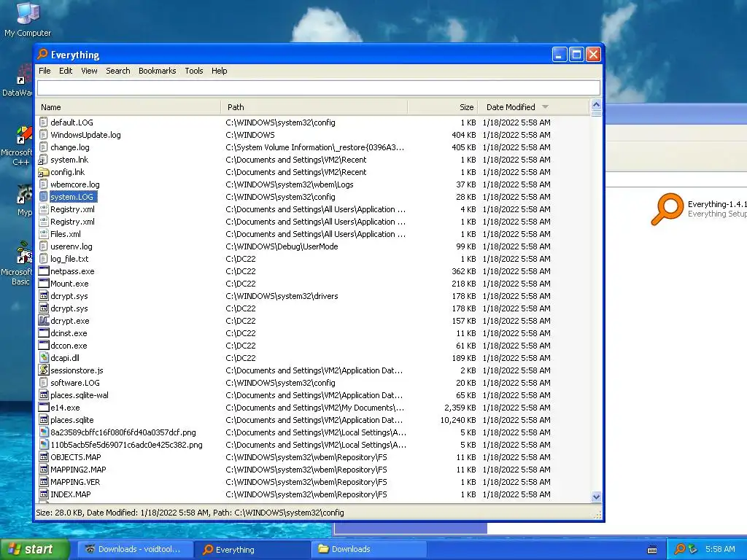
Task: Select the Mount.exe program icon
Action: (43, 284)
